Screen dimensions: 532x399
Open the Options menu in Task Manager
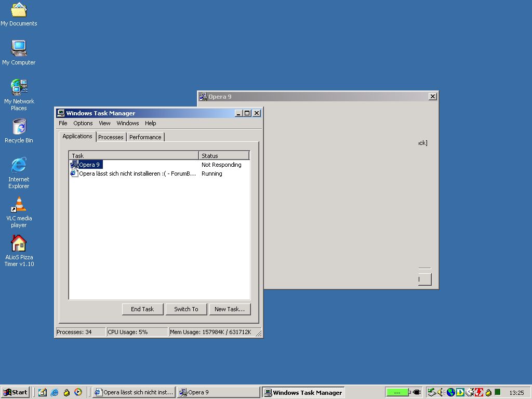(83, 123)
